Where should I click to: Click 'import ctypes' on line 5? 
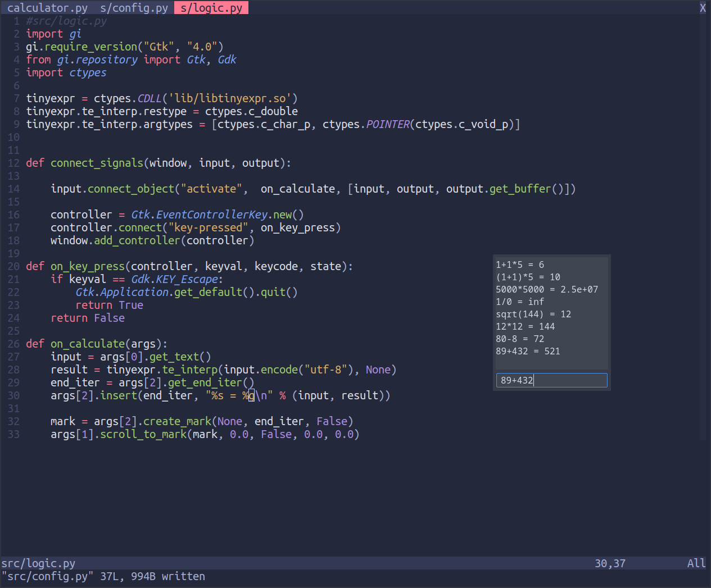66,72
